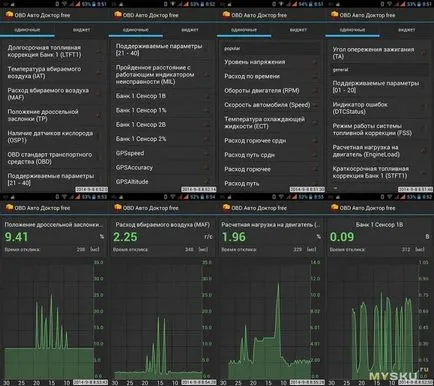The width and height of the screenshot is (434, 386).
Task: Select Краткосрочная топливная коррекция Банк 1 (STFT1)
Action: point(379,172)
